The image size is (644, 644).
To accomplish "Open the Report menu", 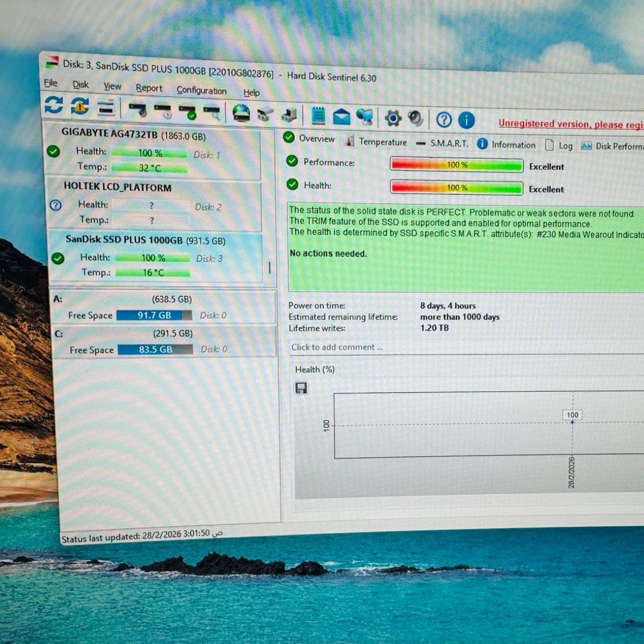I will pyautogui.click(x=149, y=88).
